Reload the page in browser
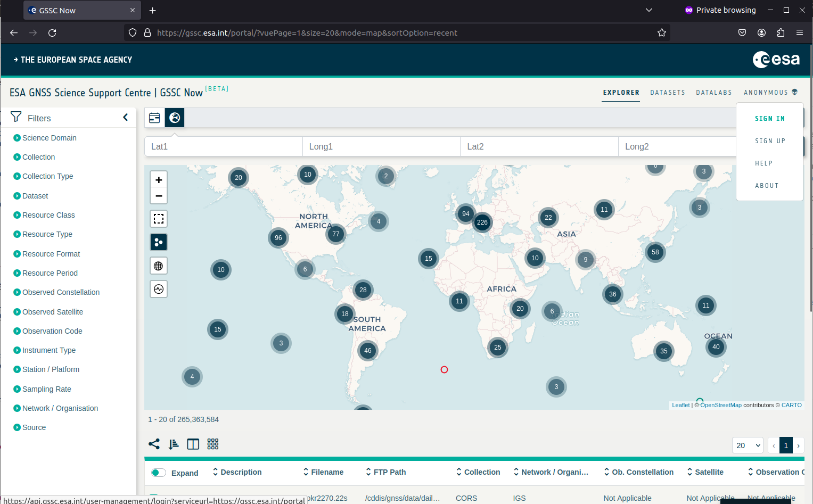Image resolution: width=813 pixels, height=504 pixels. click(x=52, y=33)
